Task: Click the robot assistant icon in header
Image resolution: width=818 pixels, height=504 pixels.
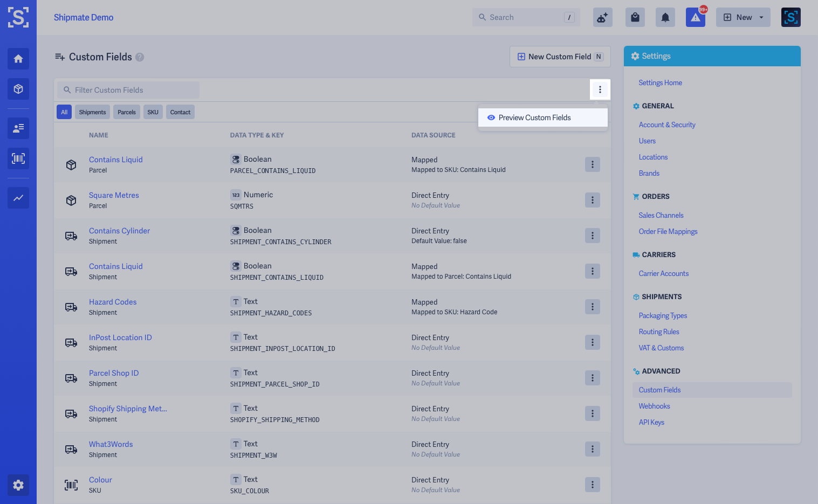Action: 603,17
